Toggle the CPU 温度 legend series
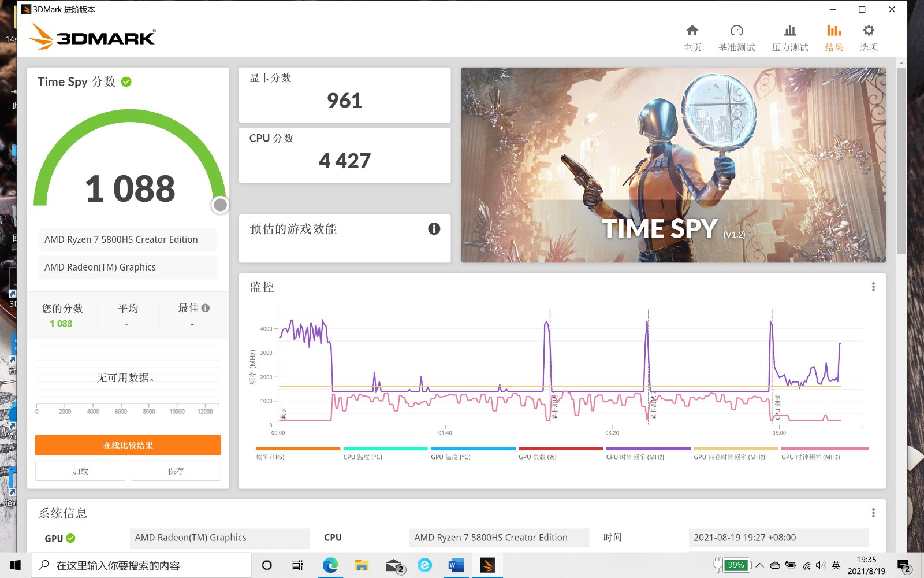Screen dimensions: 924x578 coord(385,453)
